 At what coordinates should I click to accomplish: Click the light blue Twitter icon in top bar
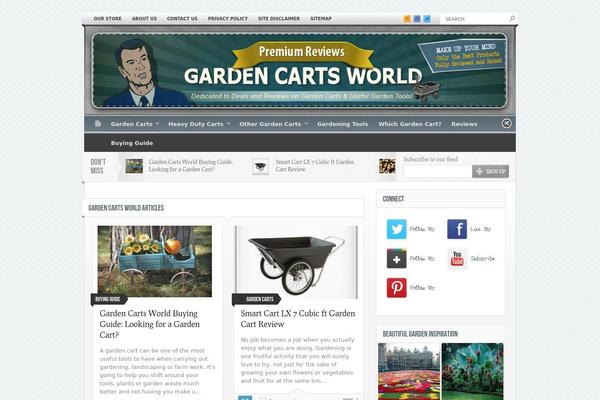pos(427,19)
